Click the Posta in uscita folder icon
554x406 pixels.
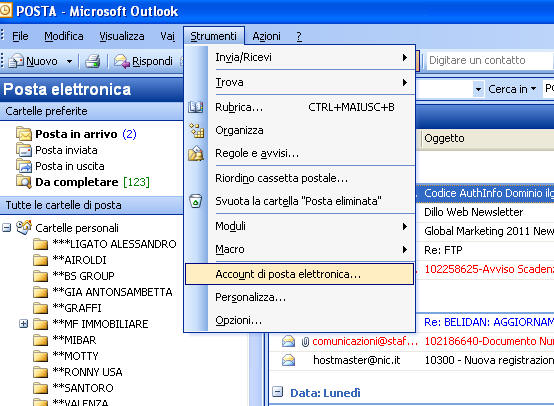point(24,166)
